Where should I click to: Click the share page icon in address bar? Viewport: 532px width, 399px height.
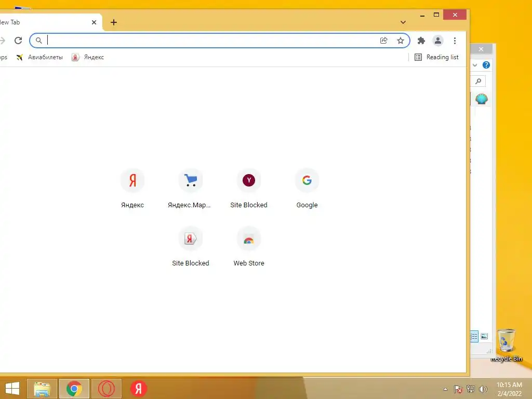click(384, 41)
